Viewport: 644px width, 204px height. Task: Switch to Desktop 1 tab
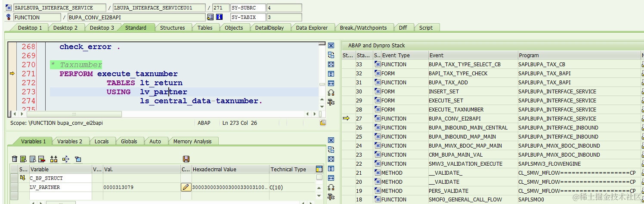pyautogui.click(x=30, y=28)
